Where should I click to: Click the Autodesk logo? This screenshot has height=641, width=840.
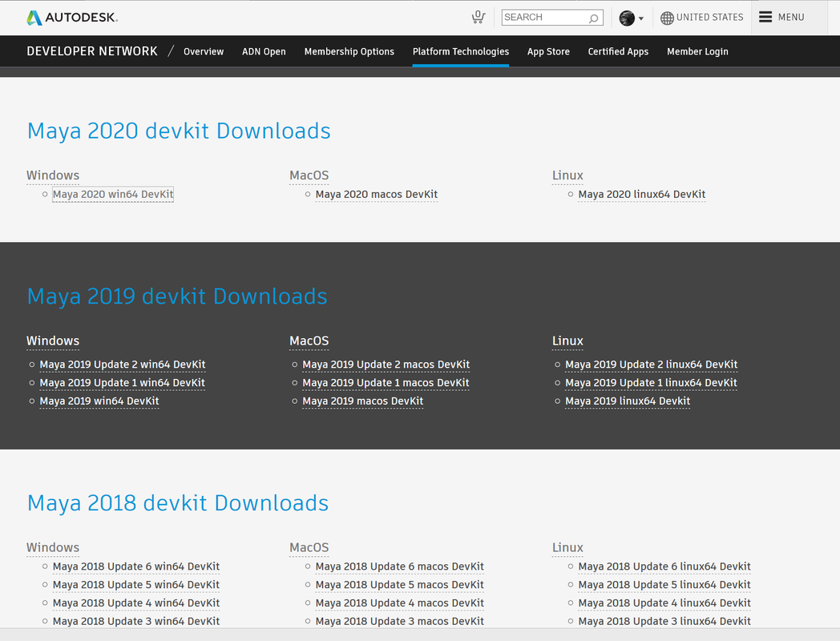click(x=72, y=18)
